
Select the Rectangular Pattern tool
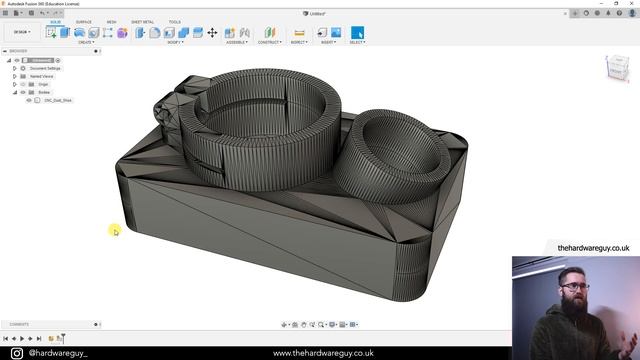pyautogui.click(x=108, y=33)
